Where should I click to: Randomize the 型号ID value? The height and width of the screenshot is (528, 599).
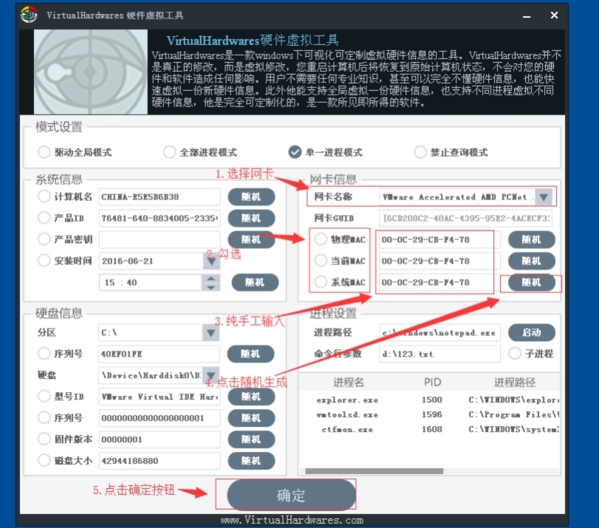pyautogui.click(x=251, y=397)
